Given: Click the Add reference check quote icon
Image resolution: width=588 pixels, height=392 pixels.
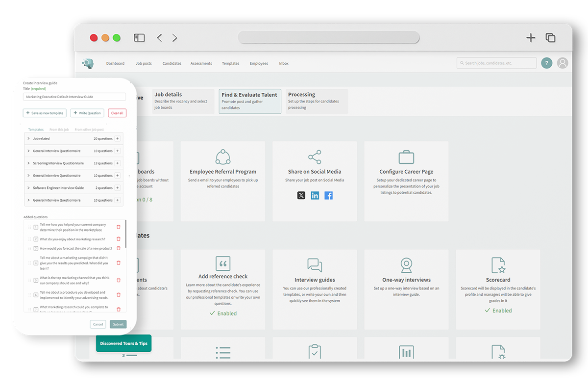Looking at the screenshot, I should [x=223, y=264].
